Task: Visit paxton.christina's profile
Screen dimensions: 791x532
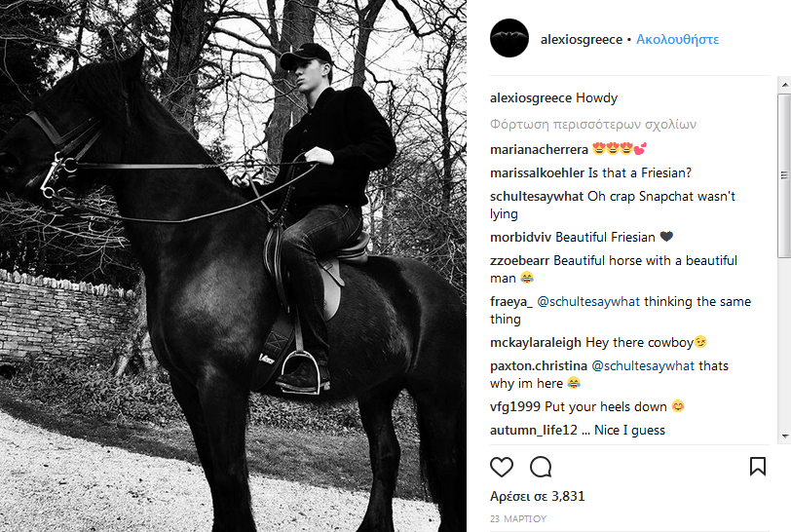Action: coord(538,366)
